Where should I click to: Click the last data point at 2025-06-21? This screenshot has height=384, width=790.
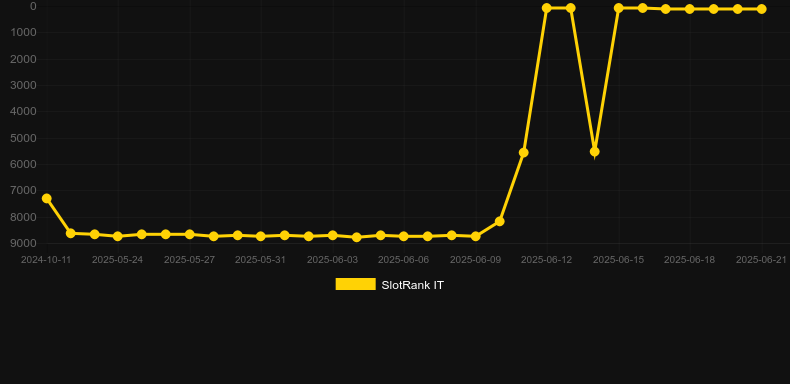click(x=761, y=9)
